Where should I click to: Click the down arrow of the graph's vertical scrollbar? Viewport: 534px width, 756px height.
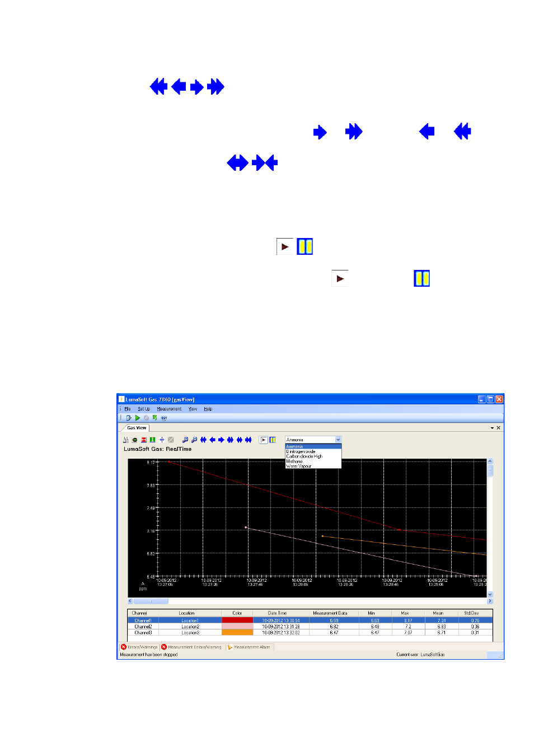490,595
